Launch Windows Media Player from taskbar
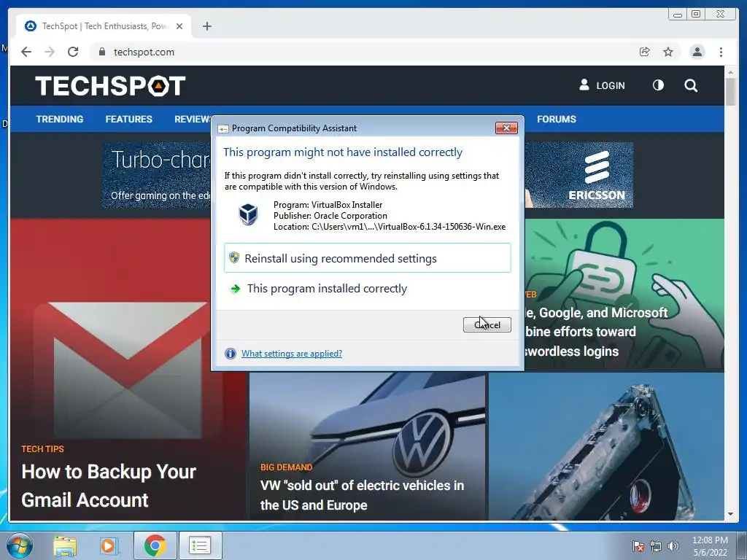Image resolution: width=747 pixels, height=560 pixels. (x=109, y=545)
